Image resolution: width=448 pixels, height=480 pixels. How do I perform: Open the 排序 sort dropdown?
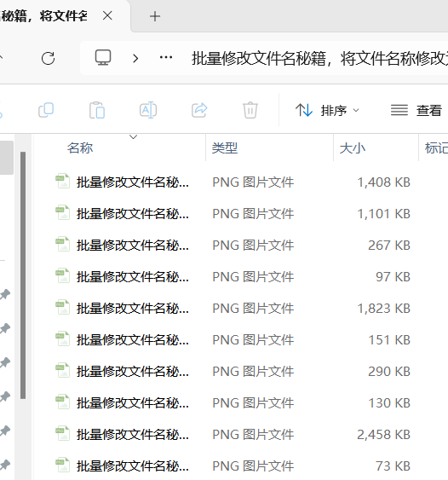tap(327, 110)
